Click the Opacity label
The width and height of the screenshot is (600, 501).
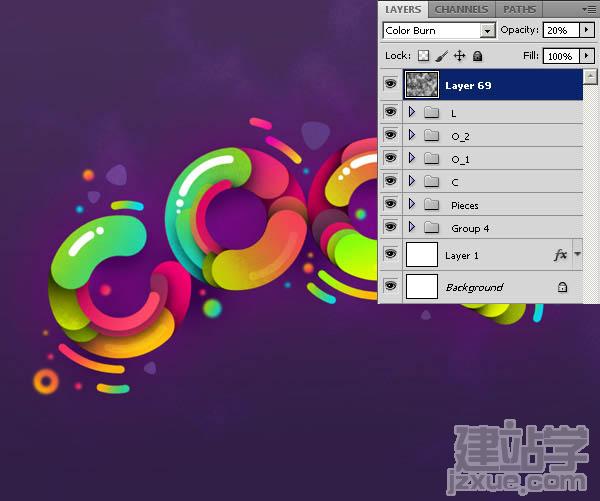click(519, 30)
